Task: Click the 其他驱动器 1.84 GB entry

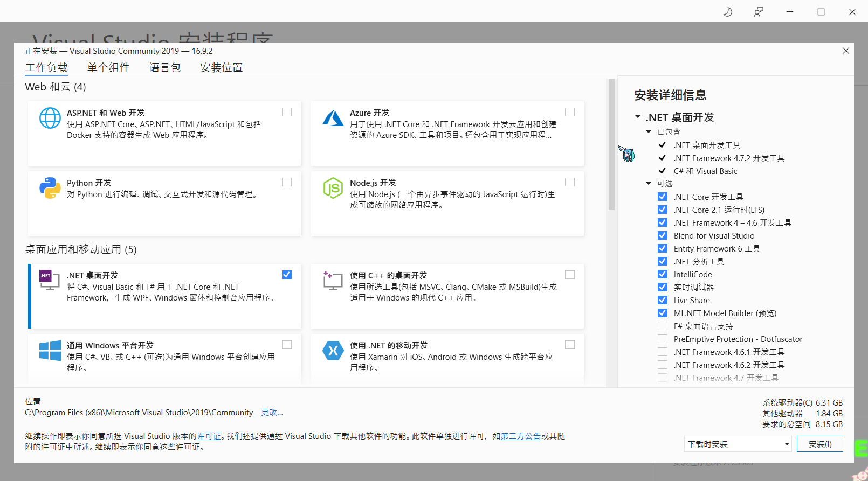Action: tap(802, 413)
